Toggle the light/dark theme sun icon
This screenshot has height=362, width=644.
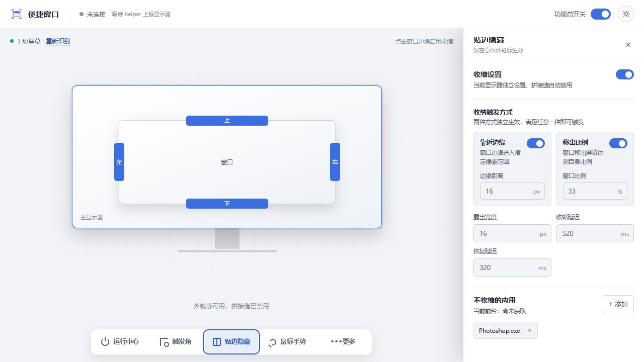pyautogui.click(x=626, y=14)
